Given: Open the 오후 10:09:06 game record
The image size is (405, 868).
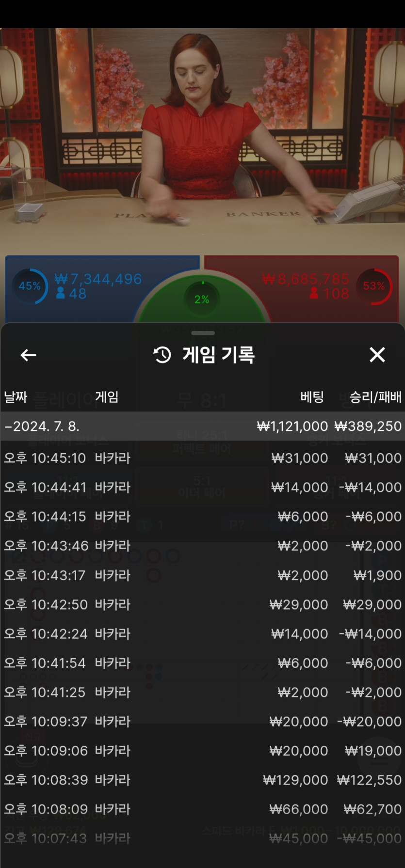Looking at the screenshot, I should (203, 751).
